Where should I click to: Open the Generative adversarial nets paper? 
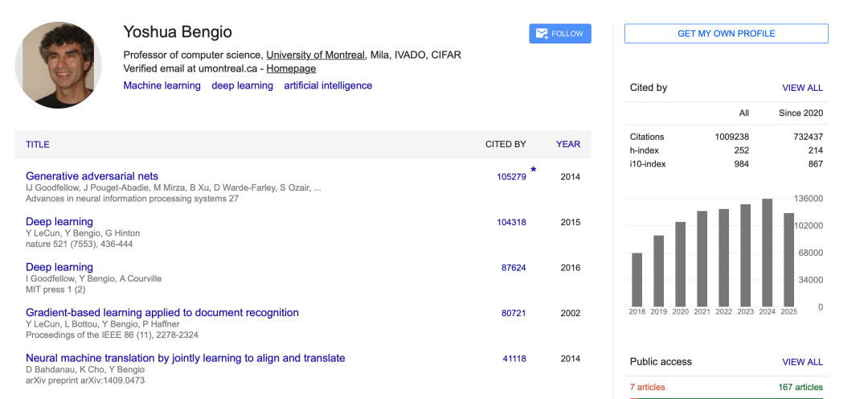[92, 176]
